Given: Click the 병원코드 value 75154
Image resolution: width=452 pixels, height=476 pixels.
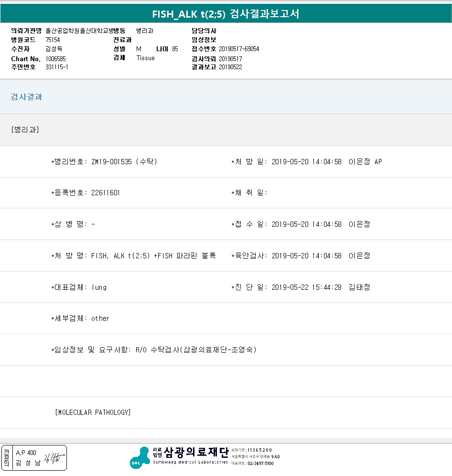Looking at the screenshot, I should 53,40.
